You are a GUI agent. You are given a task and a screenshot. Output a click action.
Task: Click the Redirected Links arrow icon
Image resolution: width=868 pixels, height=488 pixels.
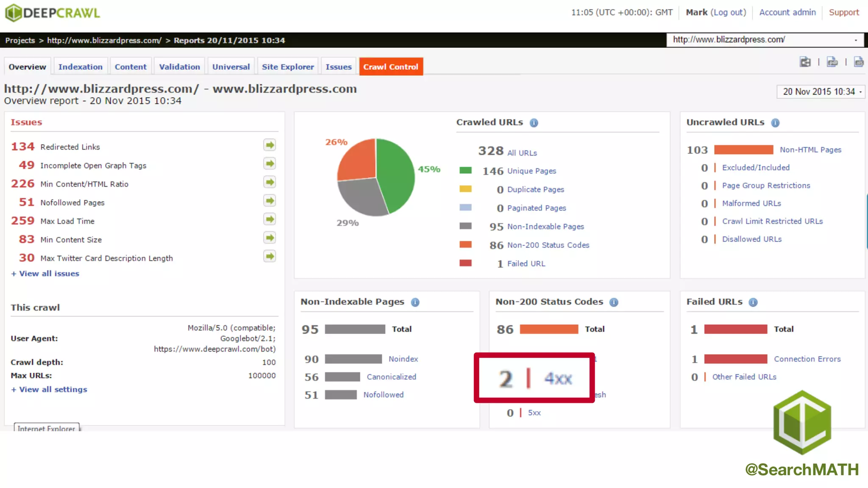(x=270, y=145)
